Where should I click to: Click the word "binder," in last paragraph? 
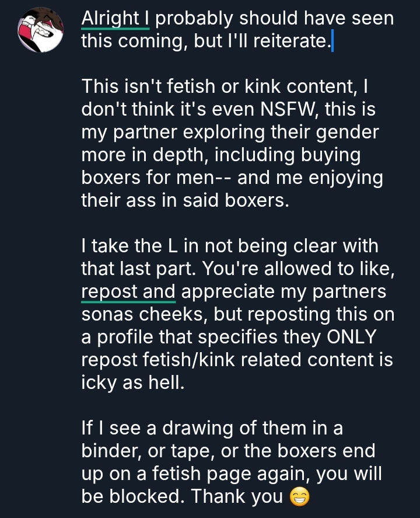[113, 451]
